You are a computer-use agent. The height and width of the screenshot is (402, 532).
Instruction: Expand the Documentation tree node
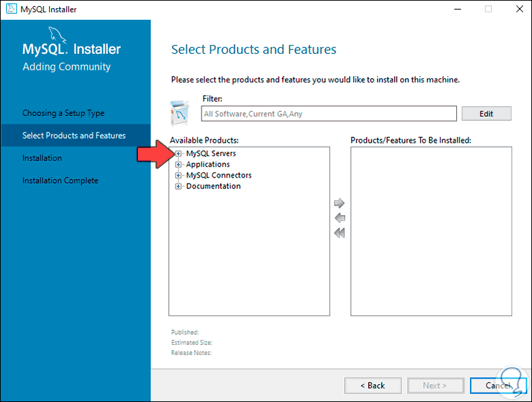click(178, 186)
